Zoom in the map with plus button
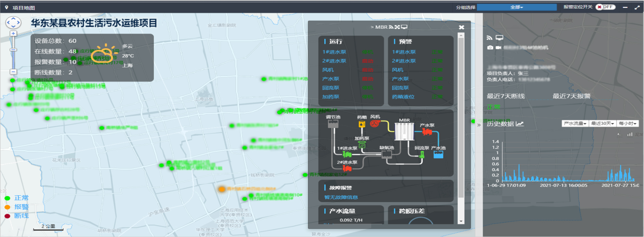The width and height of the screenshot is (644, 237). 13,34
